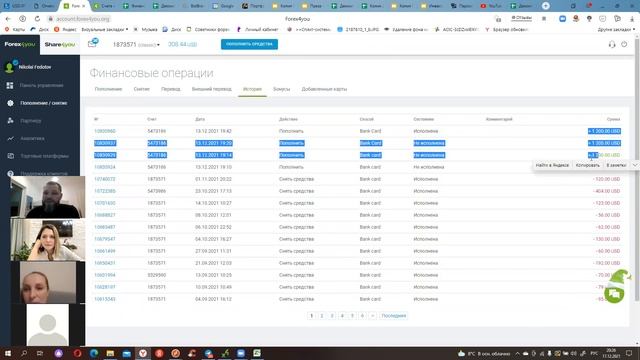The height and width of the screenshot is (360, 640).
Task: Open the Аналитика sidebar item
Action: (x=32, y=138)
